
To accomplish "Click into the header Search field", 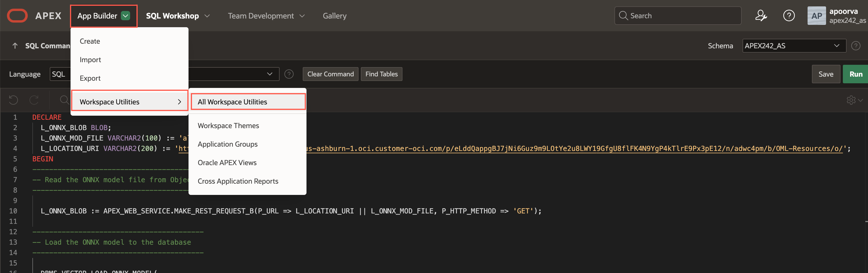I will pos(678,16).
